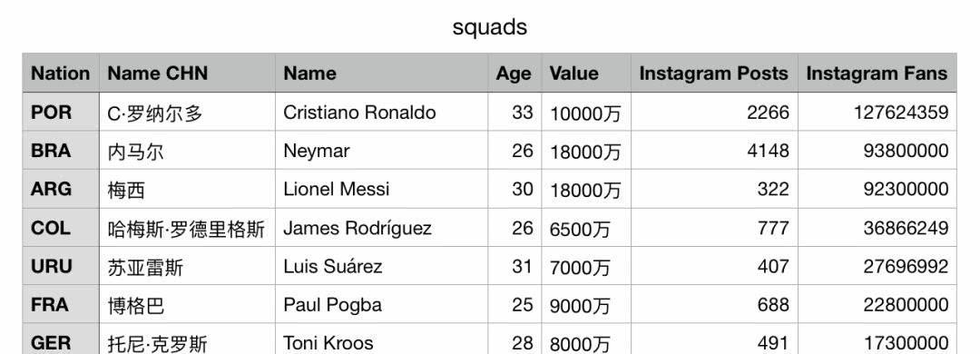The width and height of the screenshot is (980, 354).
Task: Select the Cristiano Ronaldo name cell
Action: pos(381,112)
